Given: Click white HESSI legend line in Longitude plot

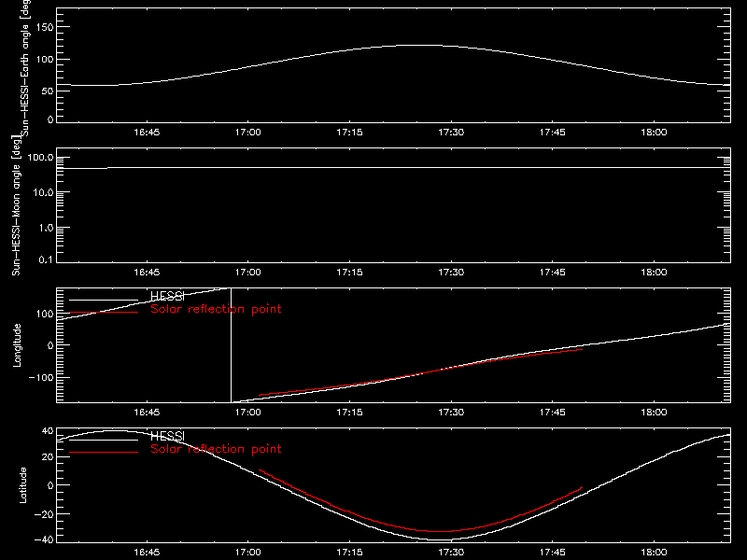Looking at the screenshot, I should tap(104, 300).
